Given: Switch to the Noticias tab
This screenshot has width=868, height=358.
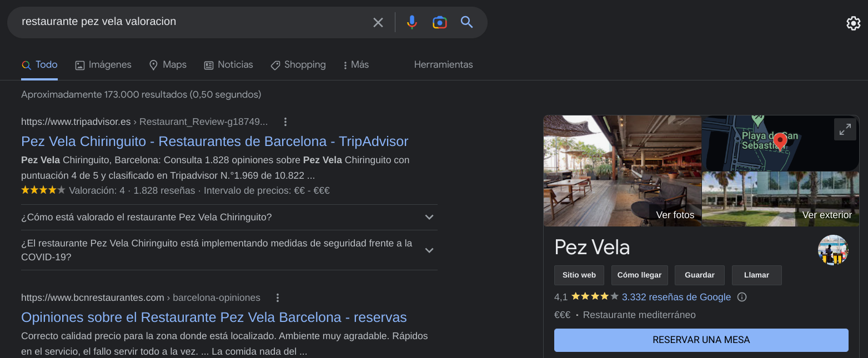Looking at the screenshot, I should (x=228, y=65).
